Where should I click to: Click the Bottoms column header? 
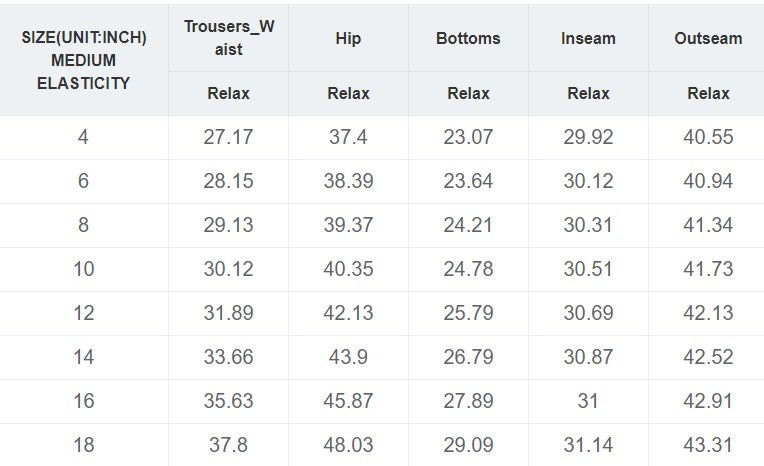[x=468, y=38]
